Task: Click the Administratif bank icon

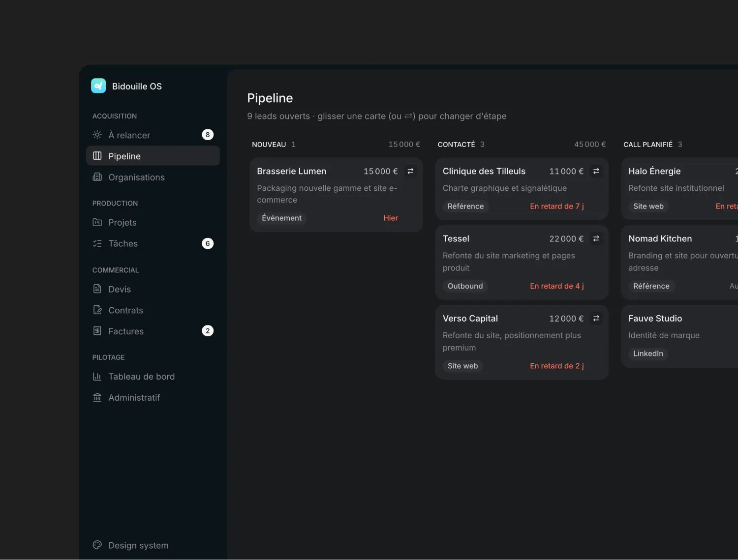Action: tap(97, 397)
